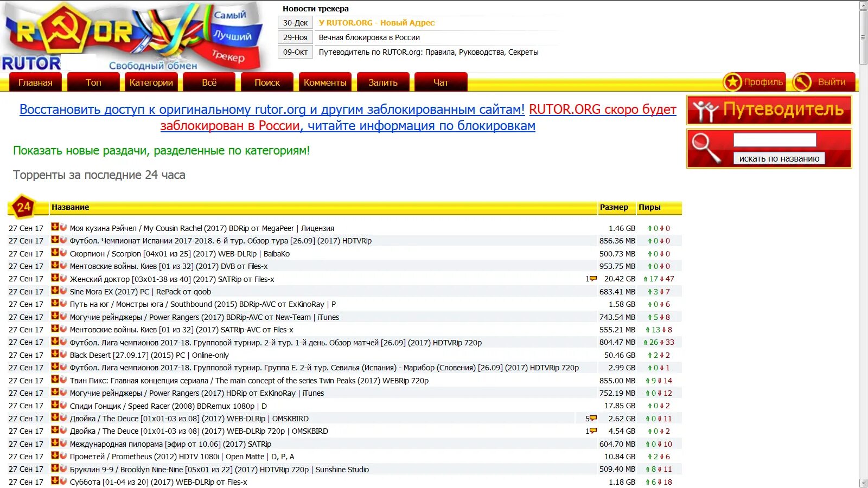Open torrent Футбол. Чемпионат Испании 2017-2018

221,241
